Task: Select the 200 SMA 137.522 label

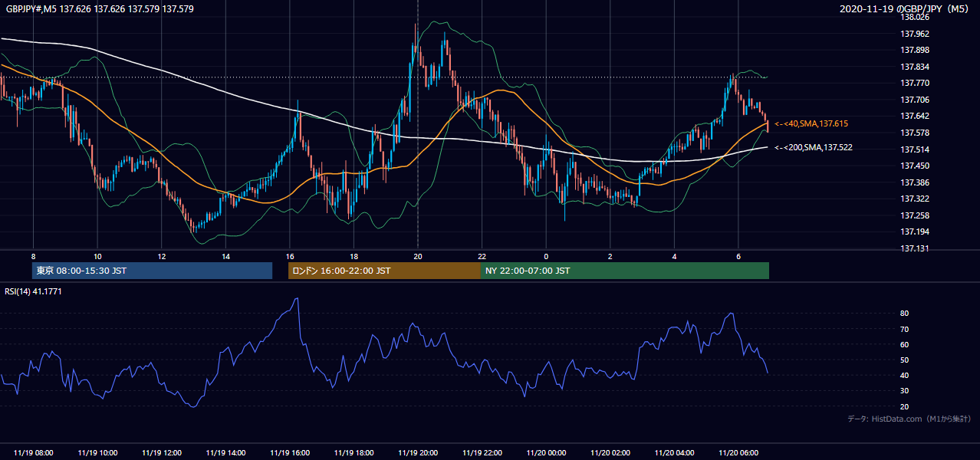Action: [814, 147]
